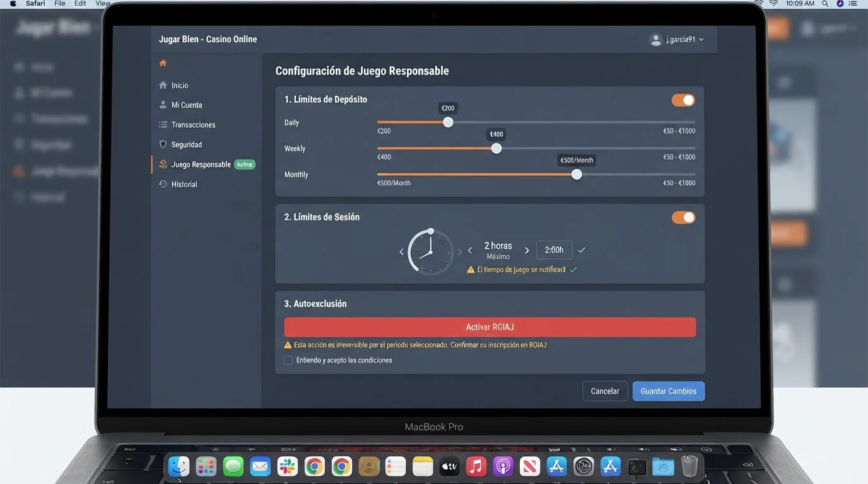868x484 pixels.
Task: Click the Jugar Bien - Casino Online title
Action: 208,39
